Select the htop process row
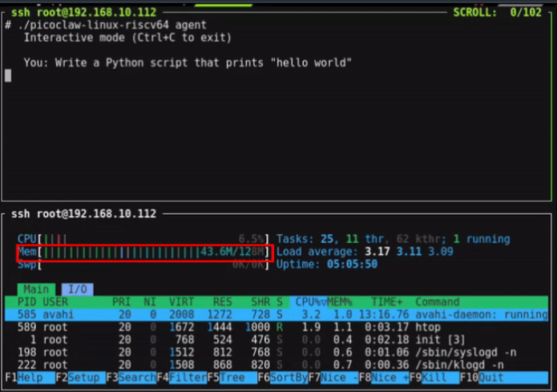Image resolution: width=557 pixels, height=392 pixels. pos(276,327)
